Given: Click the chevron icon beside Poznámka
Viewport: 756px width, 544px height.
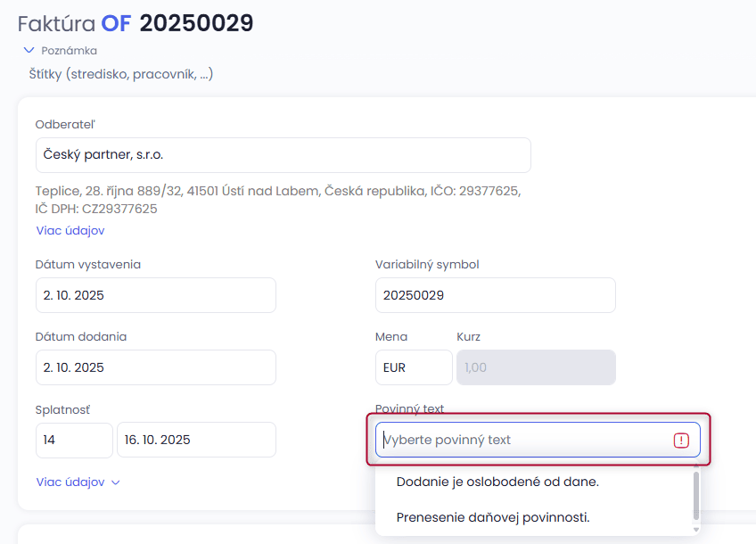Looking at the screenshot, I should [29, 51].
